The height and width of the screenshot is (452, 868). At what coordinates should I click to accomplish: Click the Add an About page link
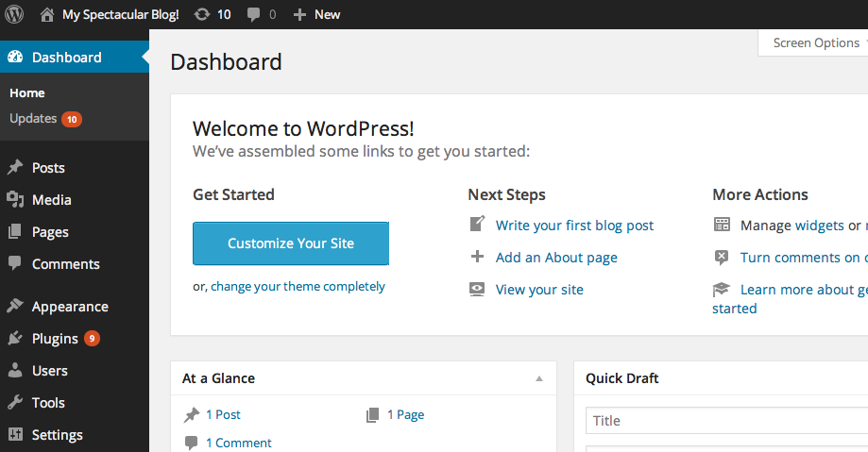click(556, 258)
